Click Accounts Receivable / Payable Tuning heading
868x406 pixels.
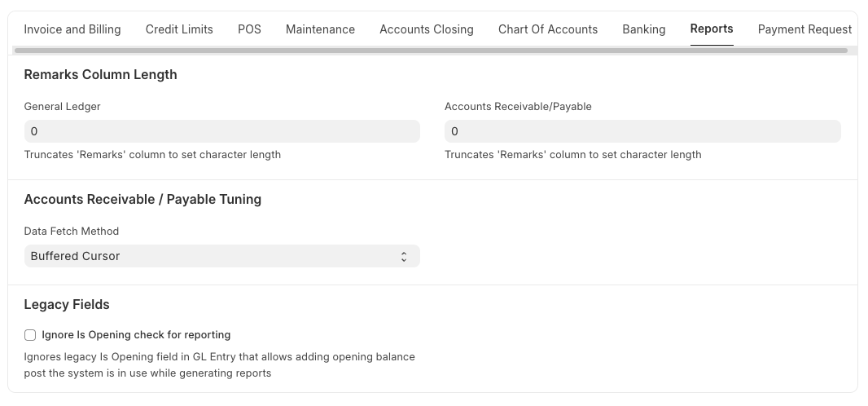[x=142, y=199]
